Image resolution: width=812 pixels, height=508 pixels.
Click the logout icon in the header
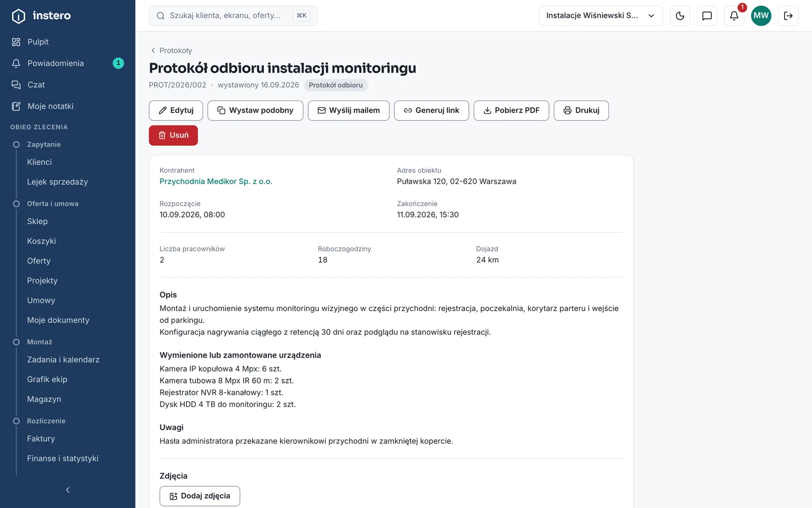click(x=788, y=16)
